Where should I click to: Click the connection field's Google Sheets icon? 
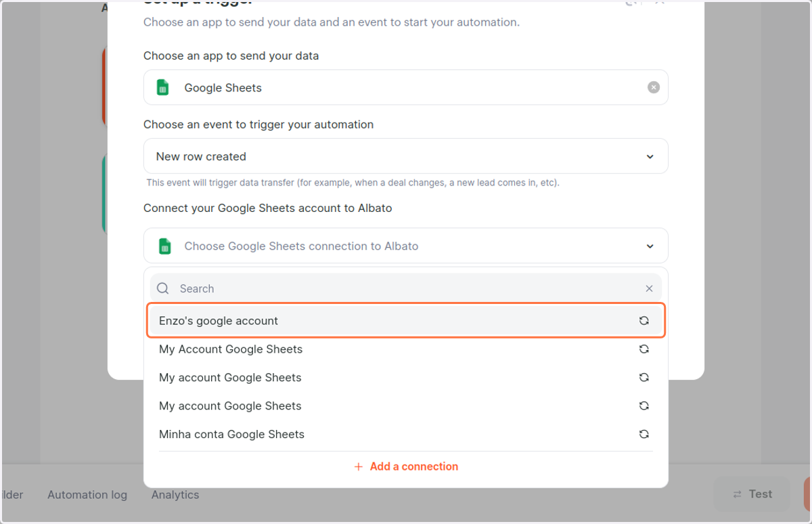[x=164, y=246]
